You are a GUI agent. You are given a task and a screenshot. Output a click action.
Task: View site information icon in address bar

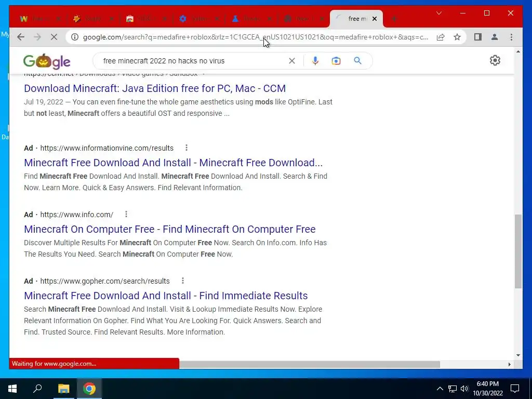point(75,37)
